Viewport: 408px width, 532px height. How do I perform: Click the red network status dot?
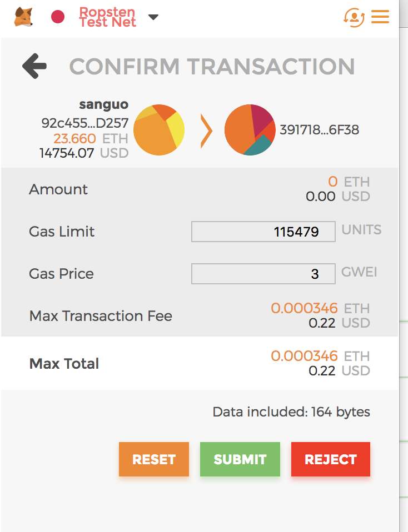(x=58, y=17)
